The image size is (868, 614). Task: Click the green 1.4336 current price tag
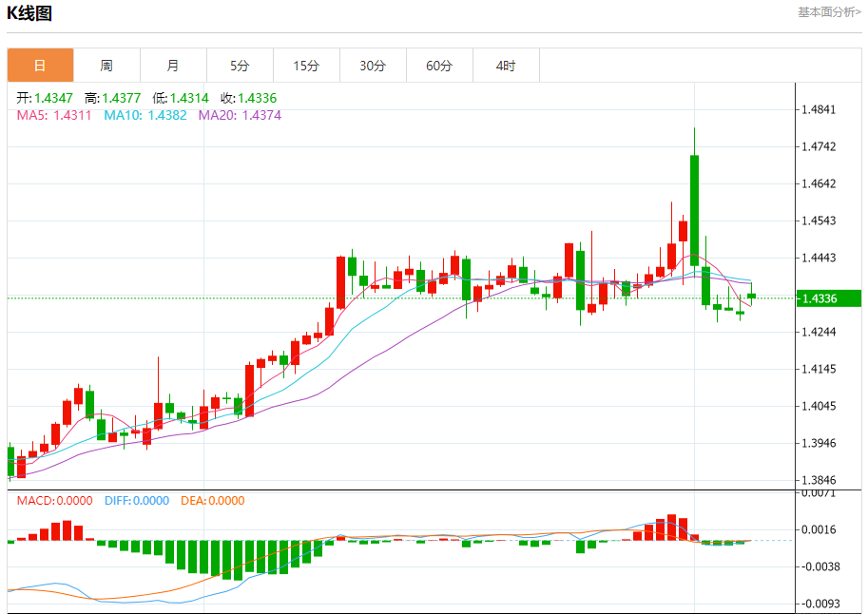[828, 298]
